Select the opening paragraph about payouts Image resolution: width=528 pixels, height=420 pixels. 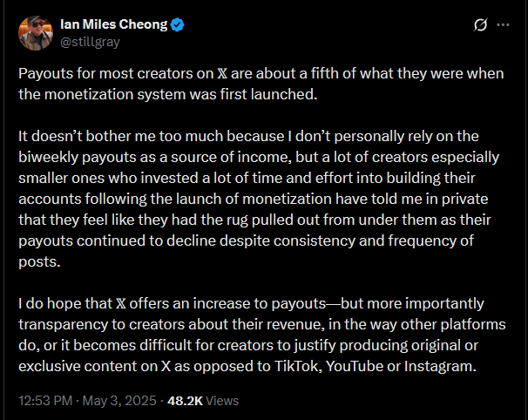(261, 84)
